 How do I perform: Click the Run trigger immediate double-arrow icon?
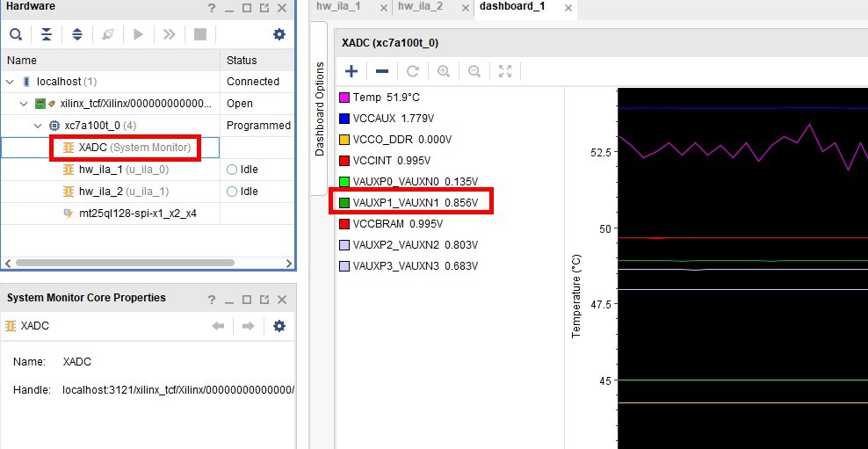[169, 35]
